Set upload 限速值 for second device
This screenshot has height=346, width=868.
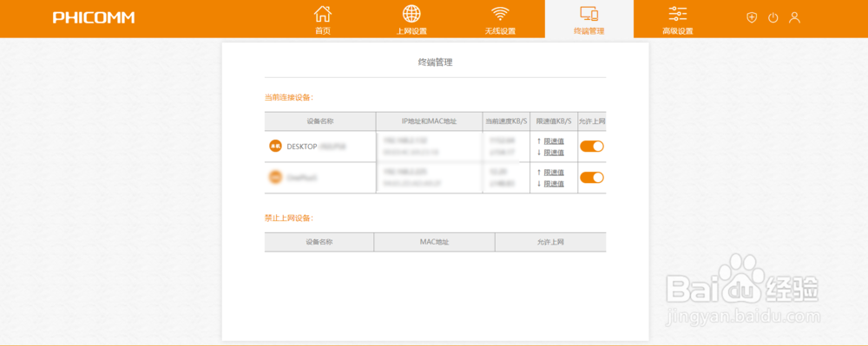554,173
